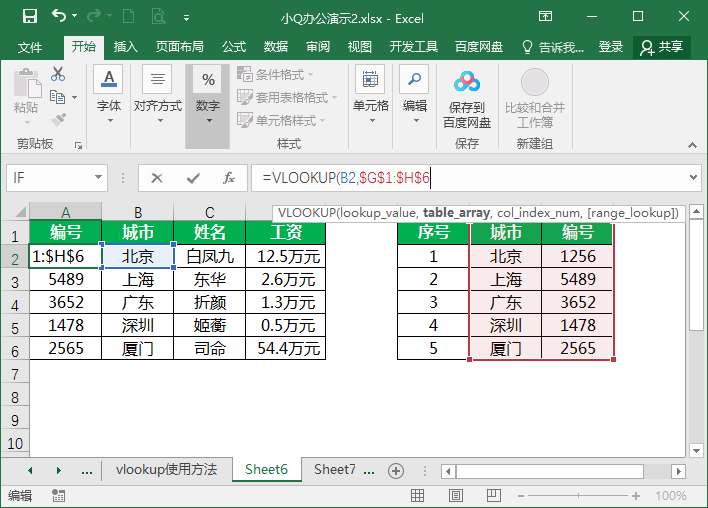Image resolution: width=708 pixels, height=508 pixels.
Task: Open the vlookup使用方法 sheet tab
Action: coord(166,470)
